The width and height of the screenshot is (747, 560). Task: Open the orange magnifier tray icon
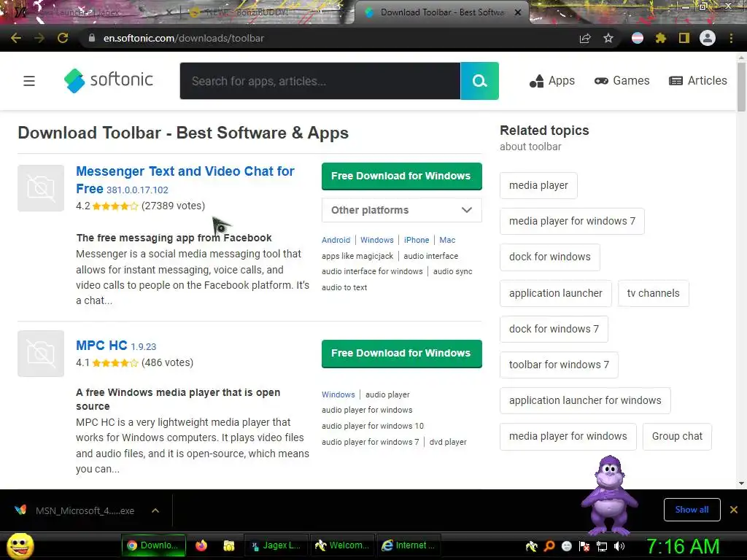click(x=549, y=546)
